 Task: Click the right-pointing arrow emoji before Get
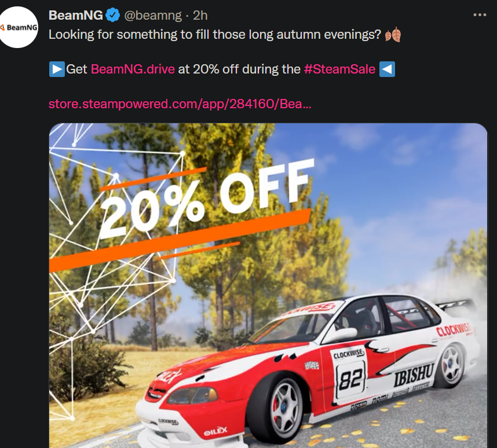(x=57, y=69)
